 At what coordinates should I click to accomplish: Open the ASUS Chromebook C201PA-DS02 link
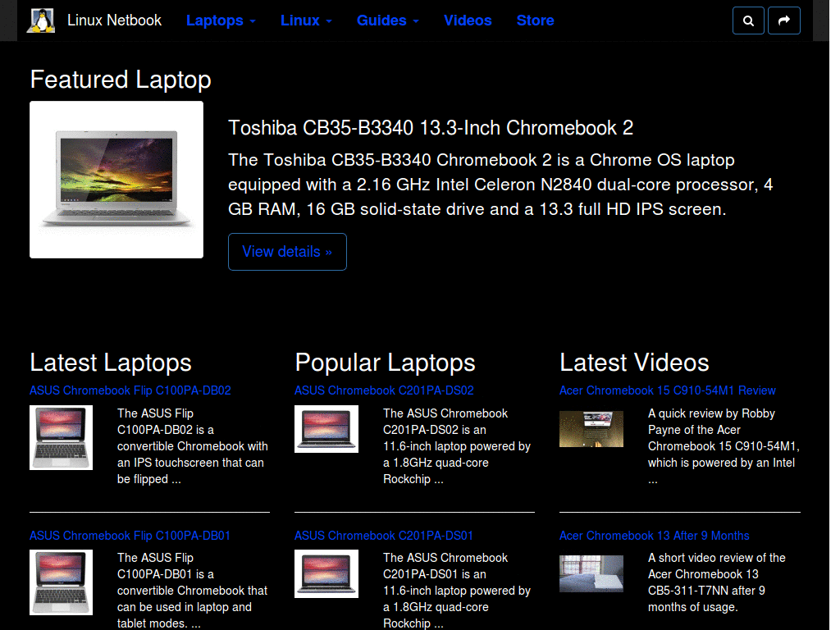click(384, 390)
